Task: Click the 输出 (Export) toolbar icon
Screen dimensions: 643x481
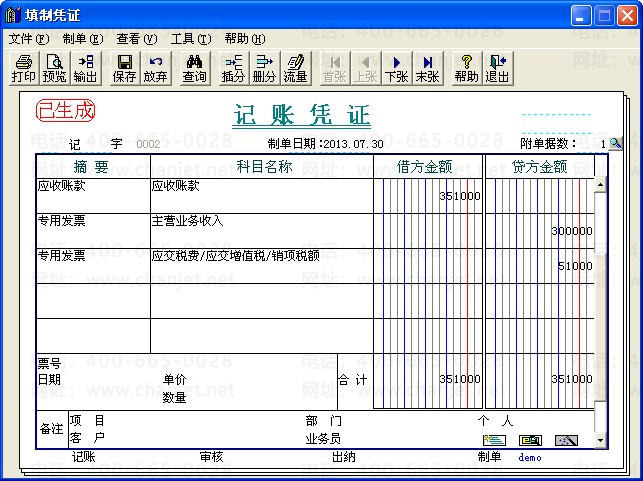Action: coord(85,68)
